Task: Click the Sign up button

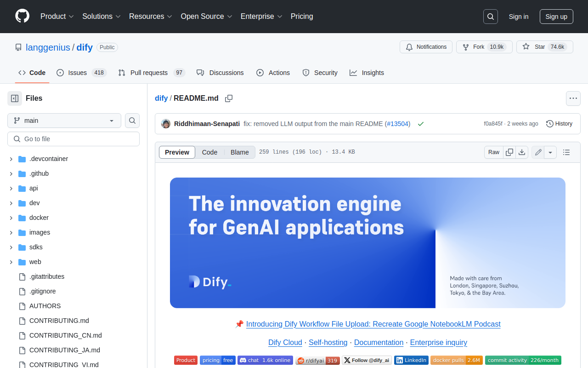Action: [x=556, y=17]
